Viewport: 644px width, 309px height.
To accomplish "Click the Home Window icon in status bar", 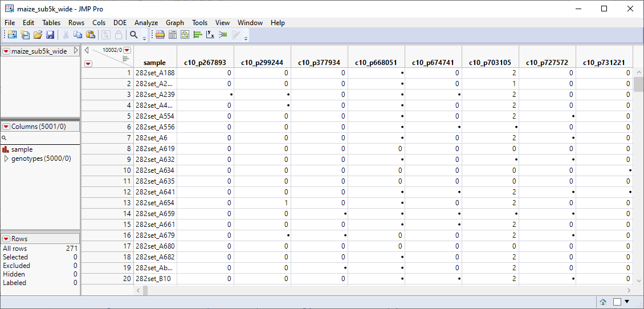I will [x=603, y=302].
